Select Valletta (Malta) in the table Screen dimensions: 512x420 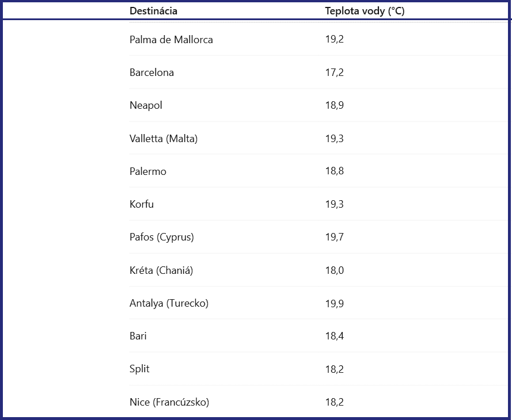(x=163, y=139)
